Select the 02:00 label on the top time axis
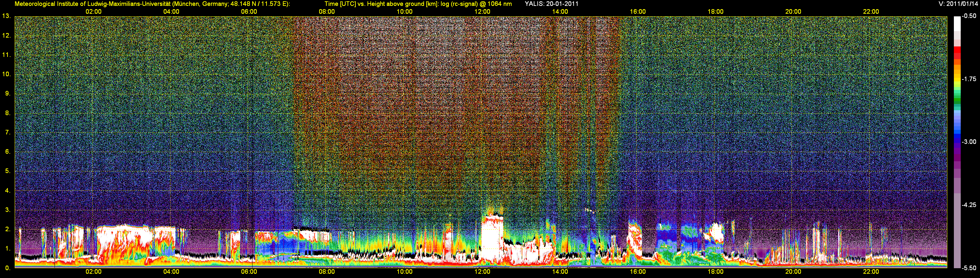 click(x=93, y=11)
